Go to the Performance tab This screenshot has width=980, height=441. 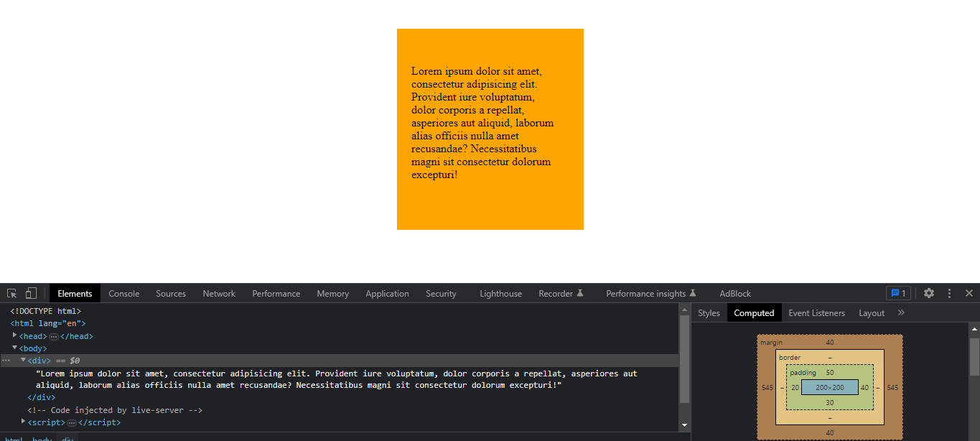click(x=276, y=293)
